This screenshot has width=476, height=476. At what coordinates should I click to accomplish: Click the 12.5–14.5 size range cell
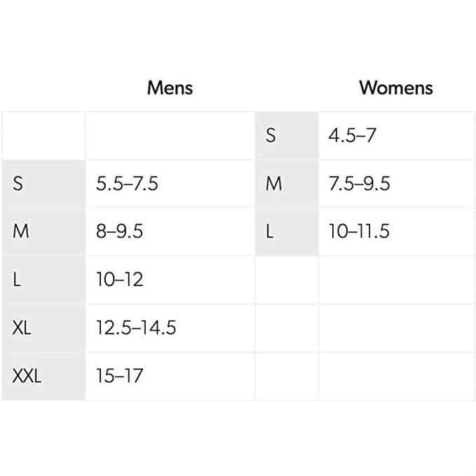click(170, 328)
